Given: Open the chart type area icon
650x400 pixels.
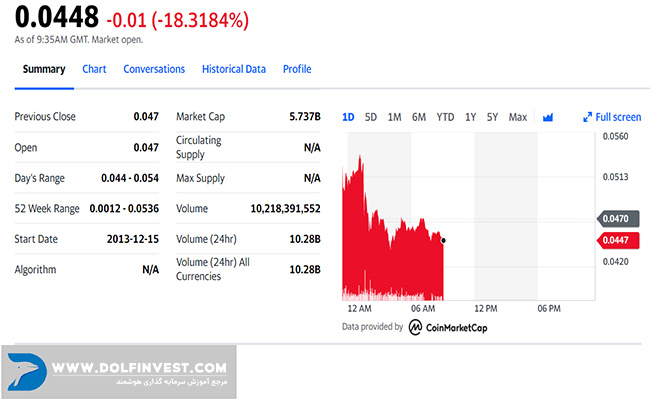Looking at the screenshot, I should tap(548, 117).
